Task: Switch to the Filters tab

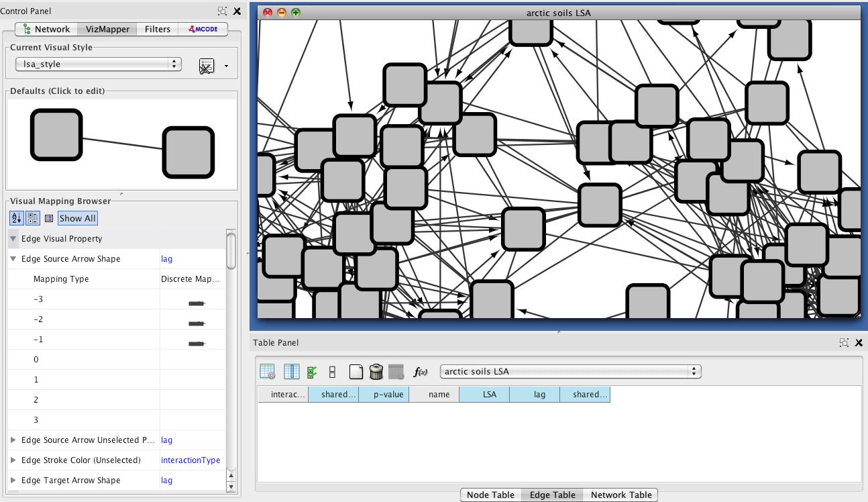Action: click(158, 29)
